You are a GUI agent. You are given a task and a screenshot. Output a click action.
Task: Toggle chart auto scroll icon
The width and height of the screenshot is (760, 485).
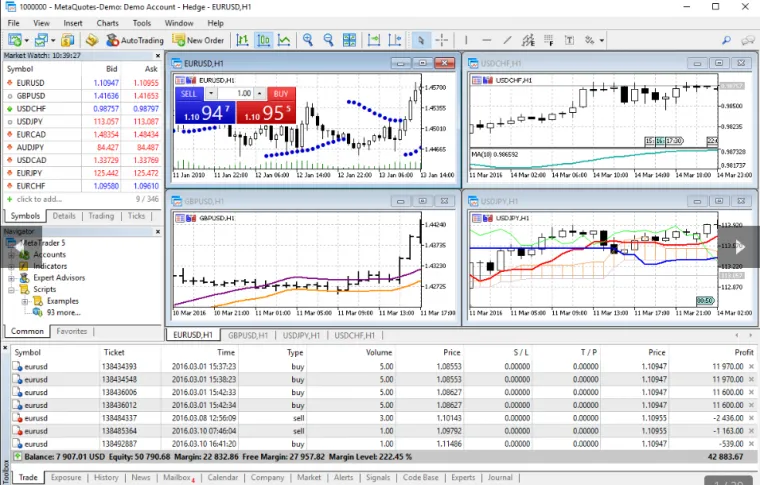(374, 40)
